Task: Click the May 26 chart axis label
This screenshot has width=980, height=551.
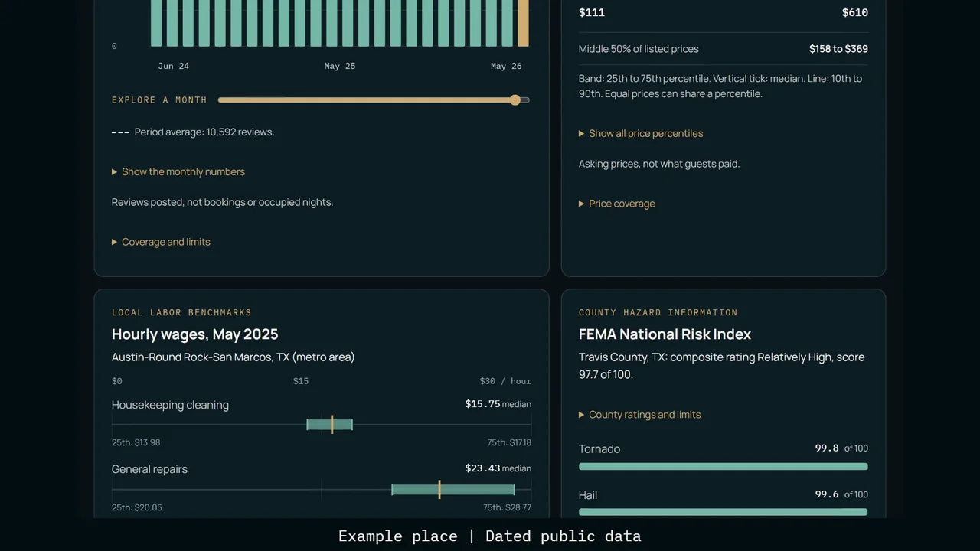Action: (x=506, y=66)
